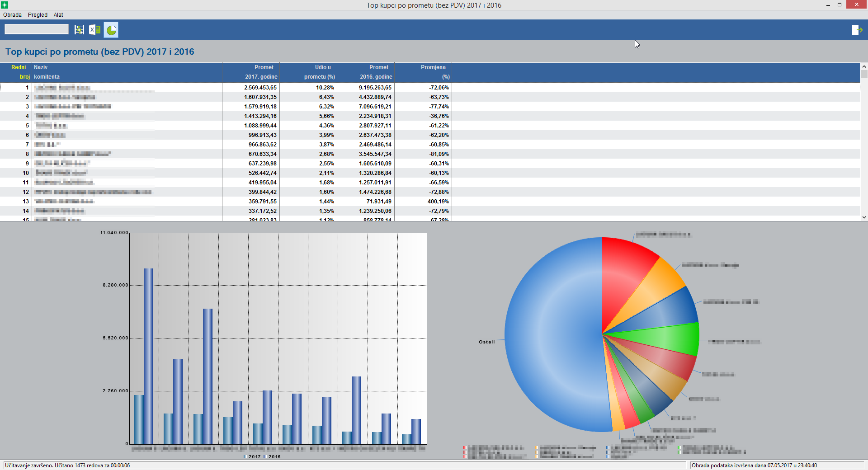This screenshot has height=470, width=868.
Task: Click the 11.040.000 axis label
Action: [114, 233]
